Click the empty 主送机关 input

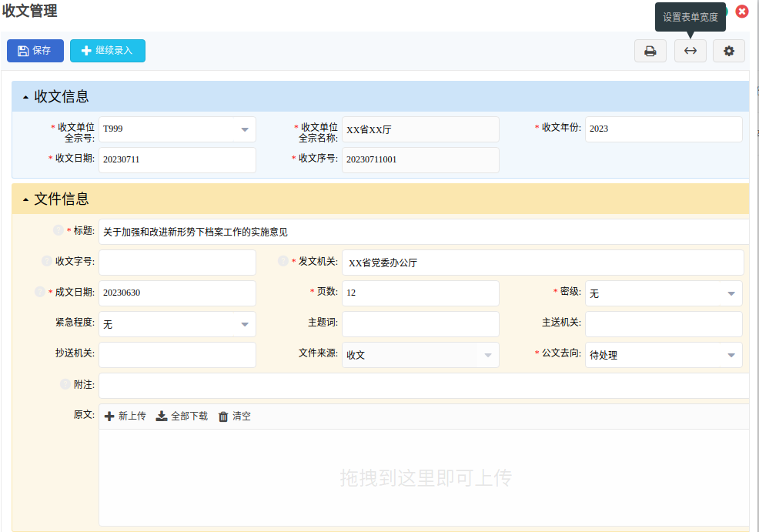[x=664, y=324]
